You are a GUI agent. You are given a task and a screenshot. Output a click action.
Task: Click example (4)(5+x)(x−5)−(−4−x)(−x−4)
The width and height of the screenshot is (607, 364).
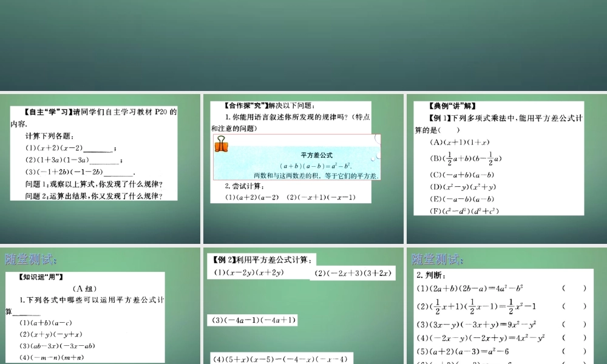[280, 359]
